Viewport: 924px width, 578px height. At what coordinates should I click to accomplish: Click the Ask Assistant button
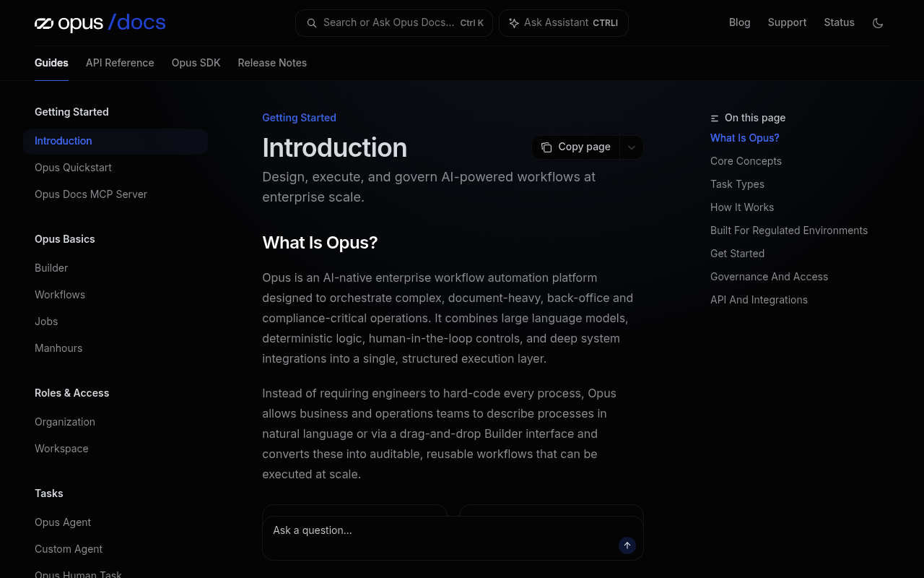click(564, 23)
